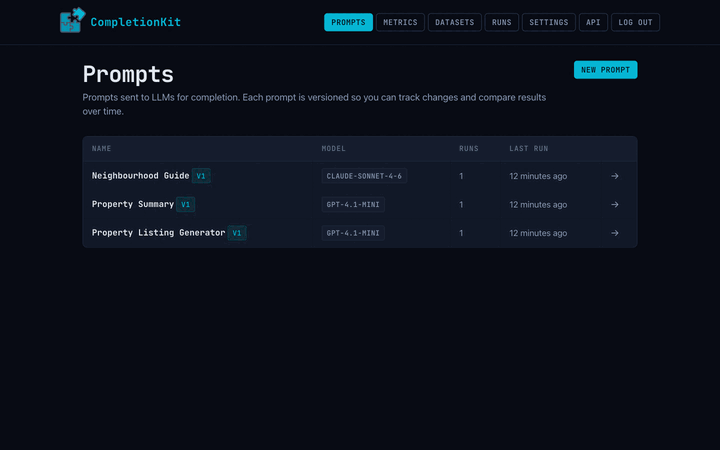720x450 pixels.
Task: Open the Property Summary prompt name
Action: click(x=132, y=205)
